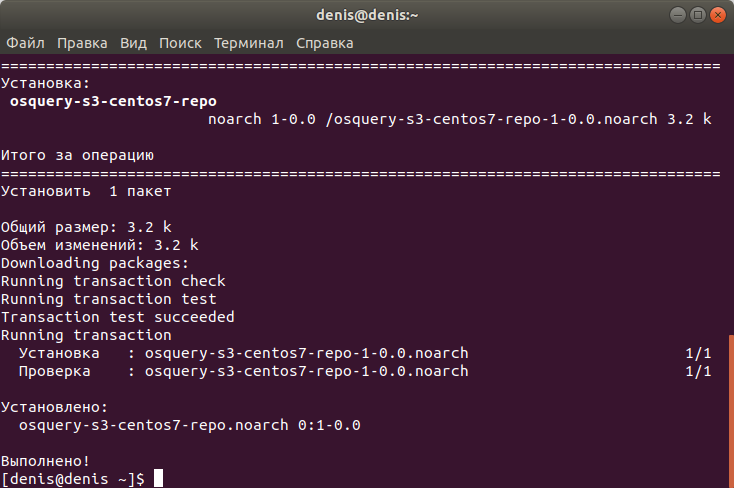Image resolution: width=734 pixels, height=488 pixels.
Task: Click the bold osquery-s3-centos7-repo package name
Action: [113, 101]
